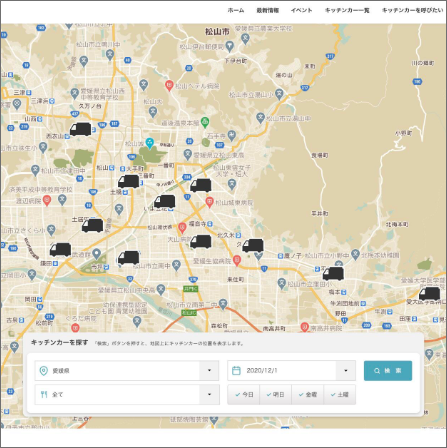Screen dimensions: 447x448
Task: Toggle the 金曜 day filter
Action: [307, 395]
